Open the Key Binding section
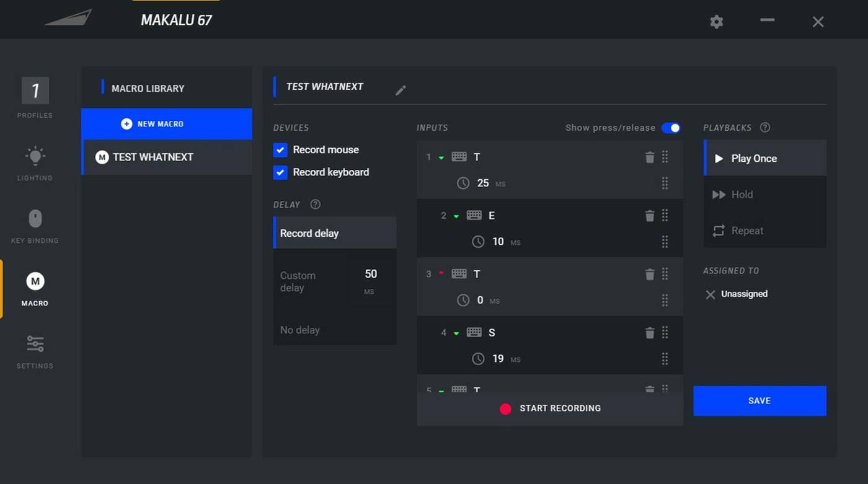868x484 pixels. point(35,226)
